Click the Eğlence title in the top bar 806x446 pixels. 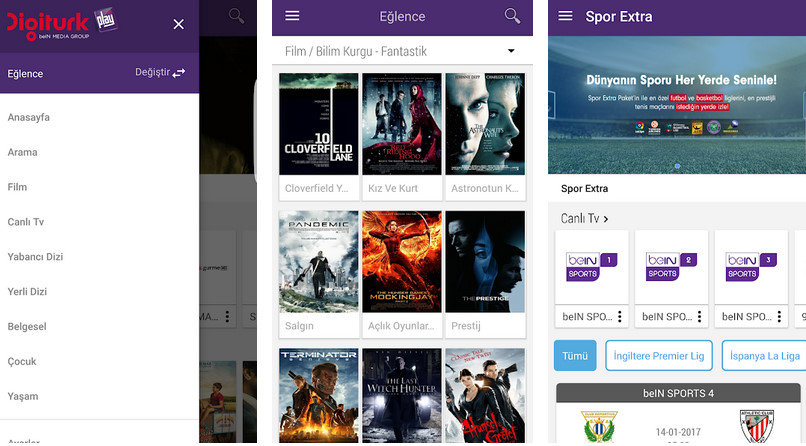click(402, 16)
